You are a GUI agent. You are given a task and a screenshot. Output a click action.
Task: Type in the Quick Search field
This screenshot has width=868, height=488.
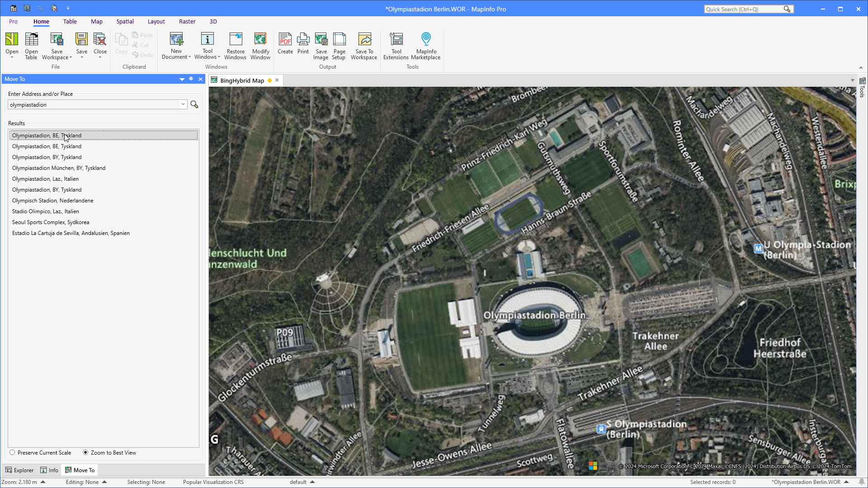tap(746, 9)
